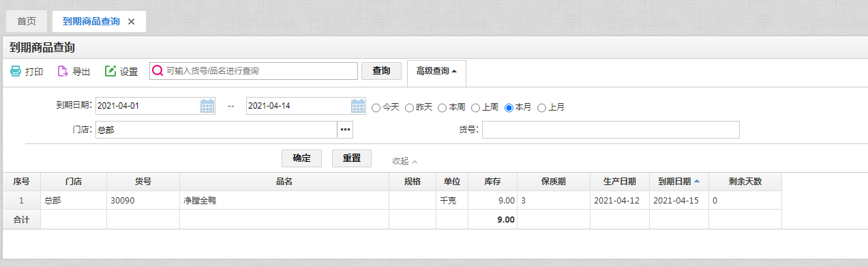Click the 保质期 value 3 cell
The width and height of the screenshot is (868, 267).
tap(554, 201)
